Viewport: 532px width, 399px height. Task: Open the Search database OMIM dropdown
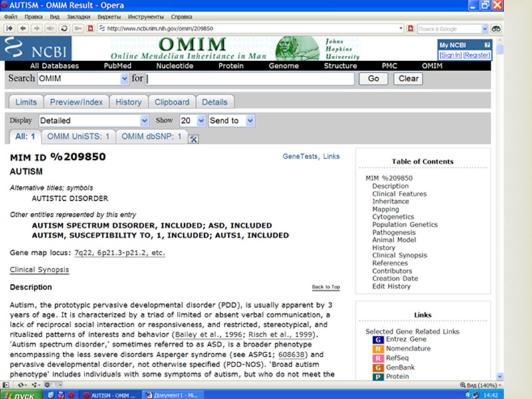click(x=124, y=78)
